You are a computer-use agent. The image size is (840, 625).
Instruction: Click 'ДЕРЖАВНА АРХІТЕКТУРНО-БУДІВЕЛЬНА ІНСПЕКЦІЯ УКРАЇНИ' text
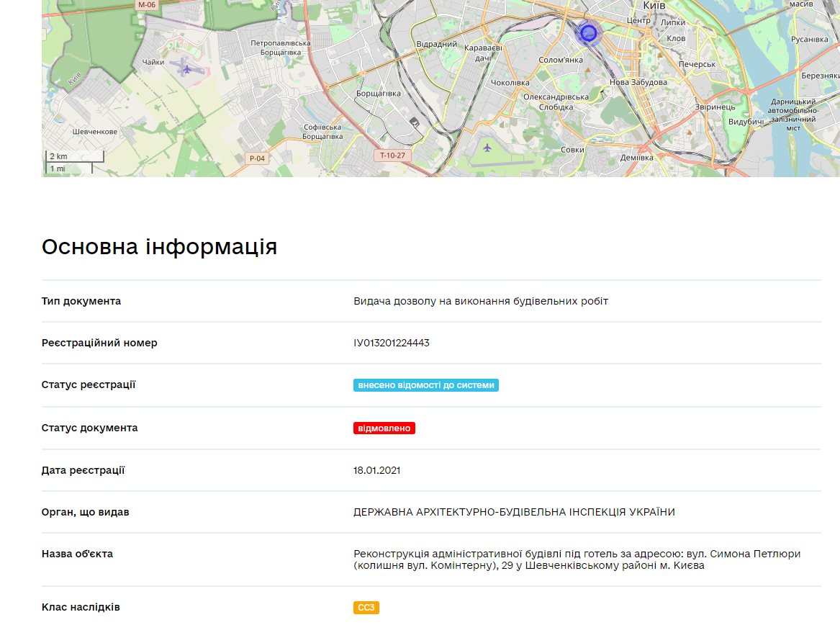pos(514,512)
